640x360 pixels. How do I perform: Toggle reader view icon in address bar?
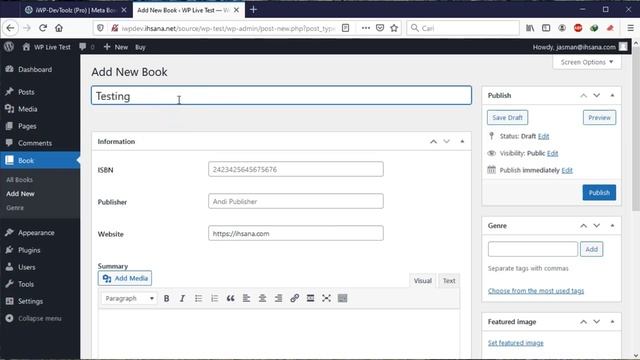point(345,28)
